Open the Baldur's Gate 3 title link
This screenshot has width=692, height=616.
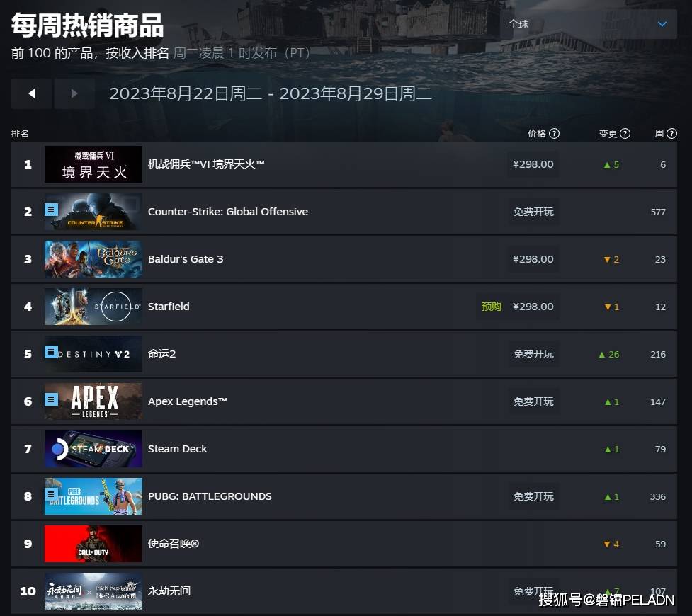pos(186,259)
